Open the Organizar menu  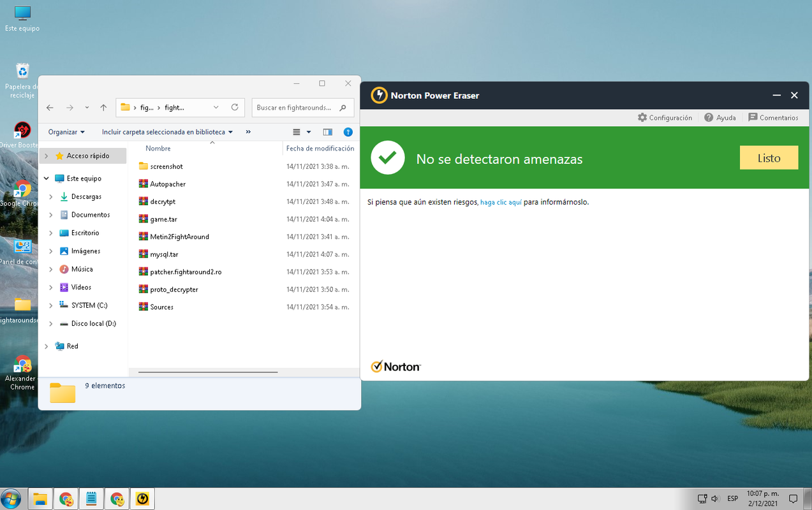[x=66, y=132]
